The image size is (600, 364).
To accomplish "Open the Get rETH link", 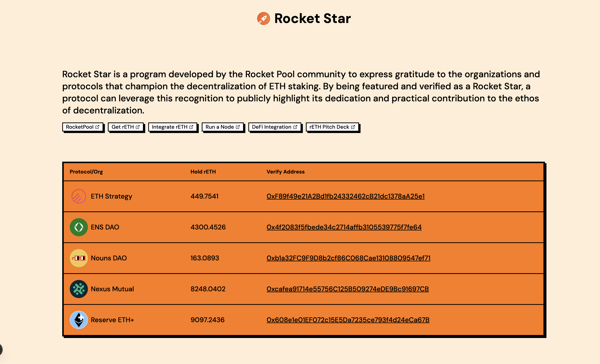I will [x=125, y=127].
